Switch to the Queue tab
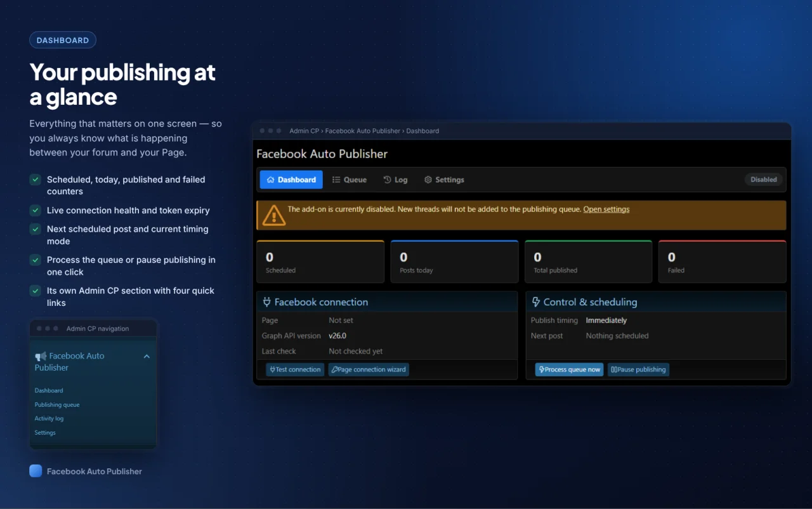This screenshot has width=812, height=509. (x=350, y=180)
